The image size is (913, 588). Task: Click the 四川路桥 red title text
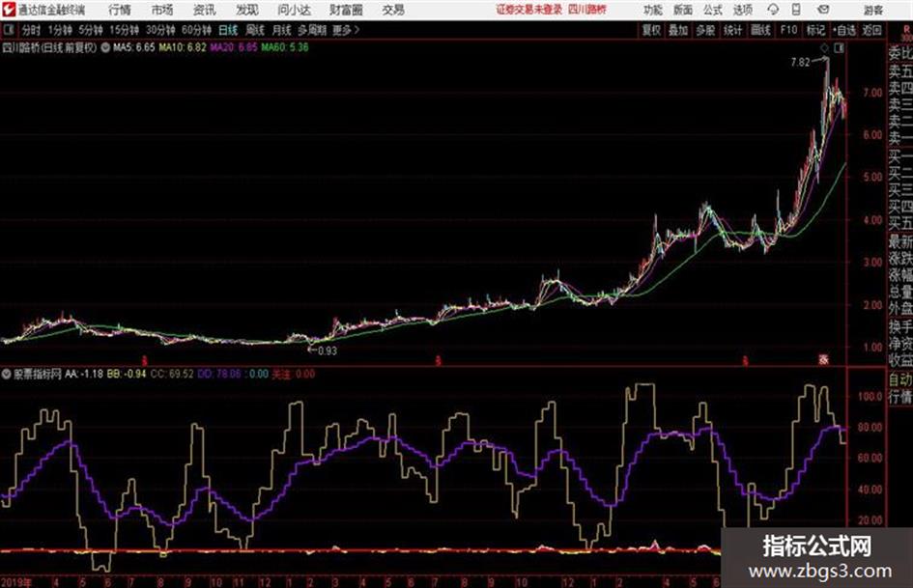pos(587,10)
